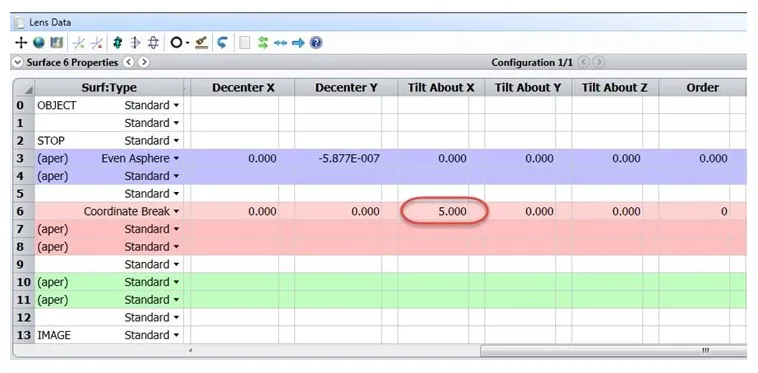
Task: Click the blue globe toolbar icon
Action: tap(39, 43)
